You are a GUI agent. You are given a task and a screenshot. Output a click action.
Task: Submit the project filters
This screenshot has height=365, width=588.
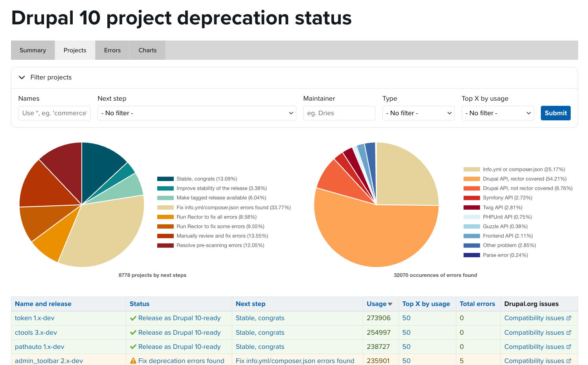(556, 113)
